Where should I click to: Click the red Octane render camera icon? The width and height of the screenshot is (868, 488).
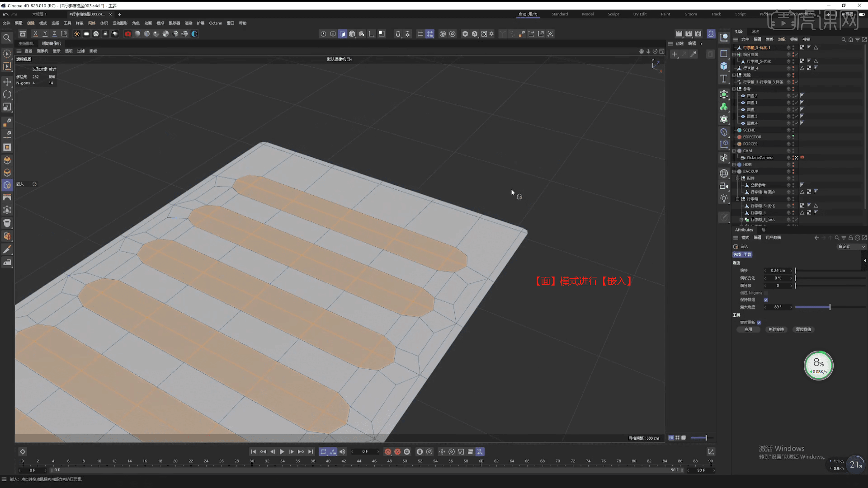pyautogui.click(x=128, y=34)
